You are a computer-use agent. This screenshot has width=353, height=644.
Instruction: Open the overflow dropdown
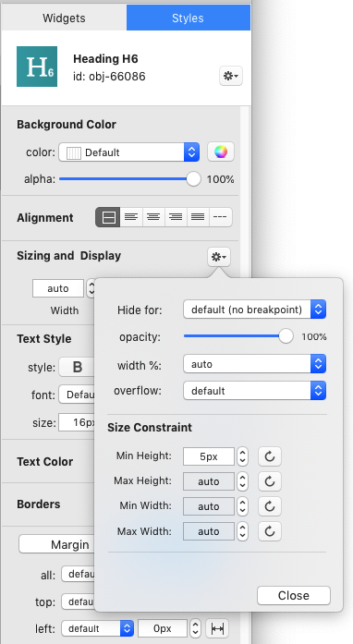click(x=254, y=391)
